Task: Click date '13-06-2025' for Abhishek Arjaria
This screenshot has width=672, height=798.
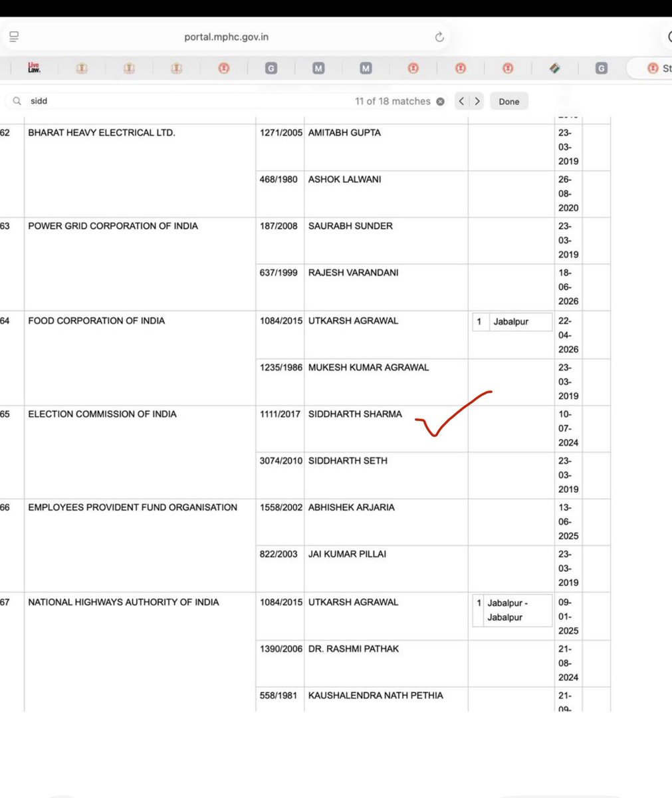Action: [x=568, y=521]
